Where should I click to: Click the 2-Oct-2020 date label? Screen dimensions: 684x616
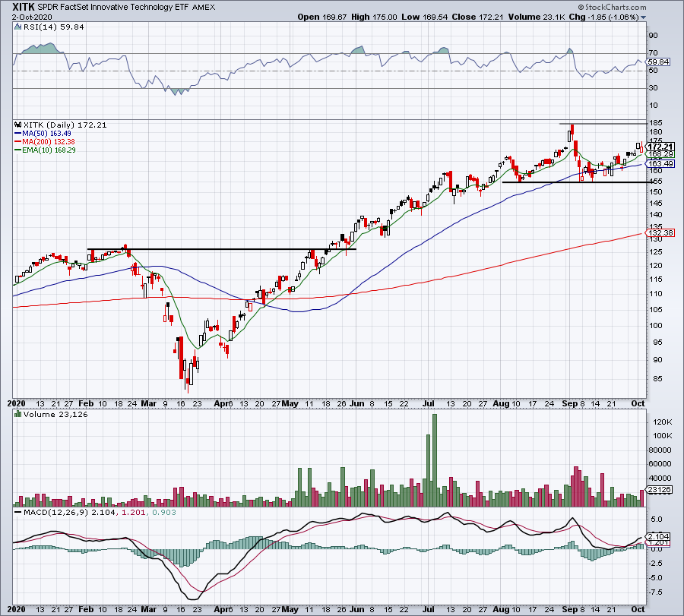(x=32, y=17)
